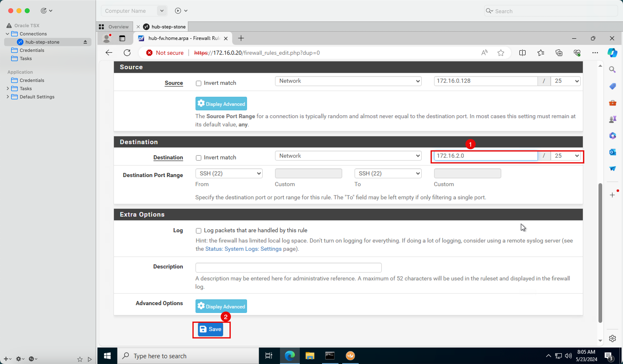Click the Copilot icon in Edge
This screenshot has height=364, width=623.
[x=612, y=53]
